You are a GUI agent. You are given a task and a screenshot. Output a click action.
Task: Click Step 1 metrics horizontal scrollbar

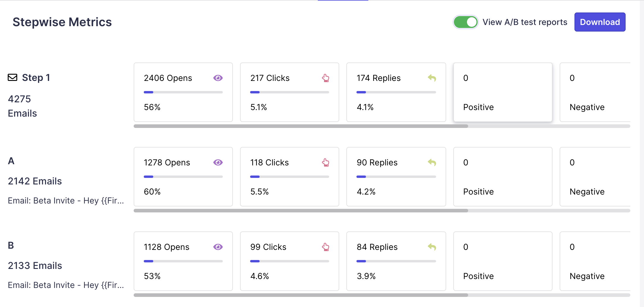point(301,126)
